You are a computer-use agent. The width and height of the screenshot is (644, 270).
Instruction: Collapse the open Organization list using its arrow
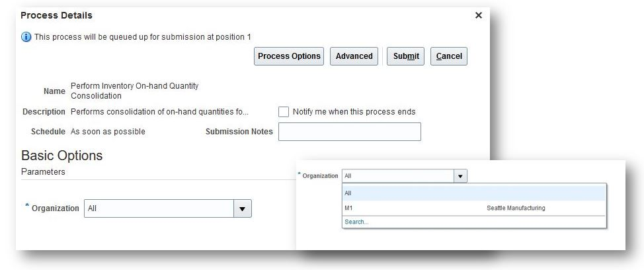[x=460, y=176]
